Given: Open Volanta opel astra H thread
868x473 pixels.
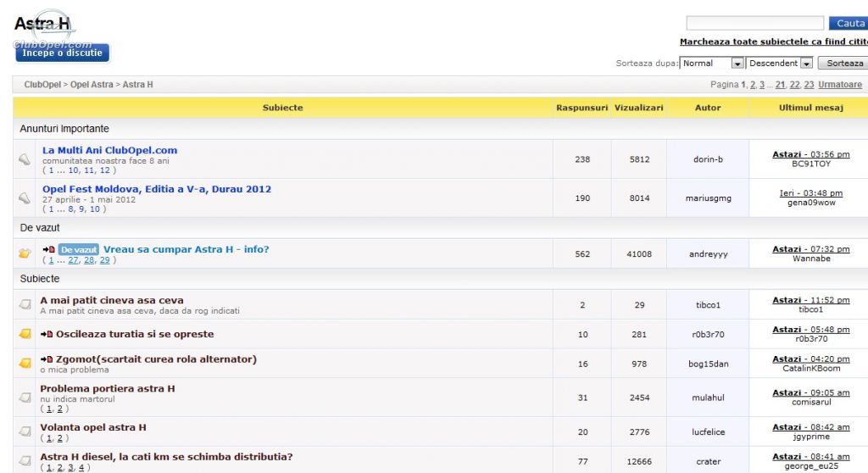Looking at the screenshot, I should [x=93, y=427].
